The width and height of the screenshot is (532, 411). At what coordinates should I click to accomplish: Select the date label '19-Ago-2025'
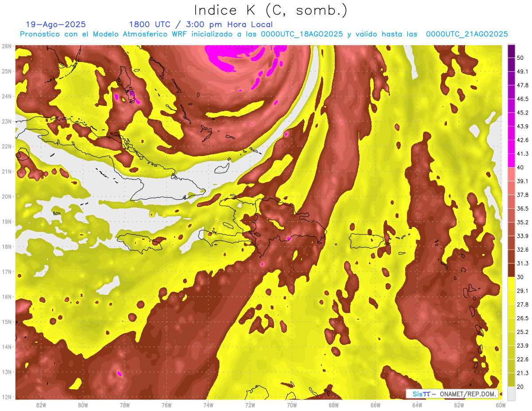55,24
